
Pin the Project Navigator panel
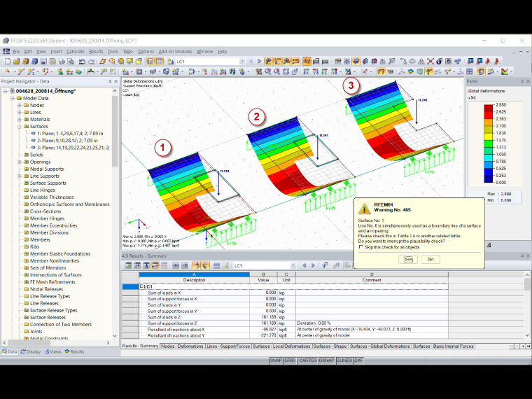[110, 81]
